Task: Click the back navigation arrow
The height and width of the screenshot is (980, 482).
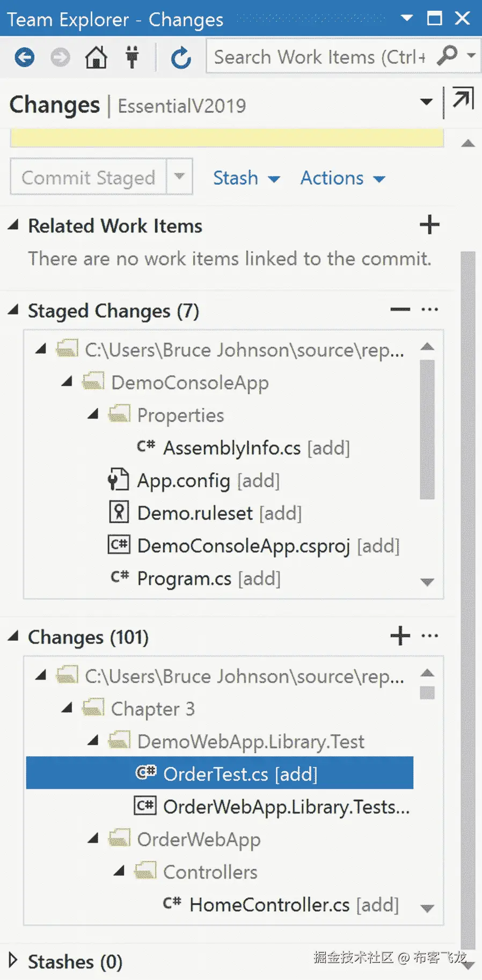Action: coord(25,57)
